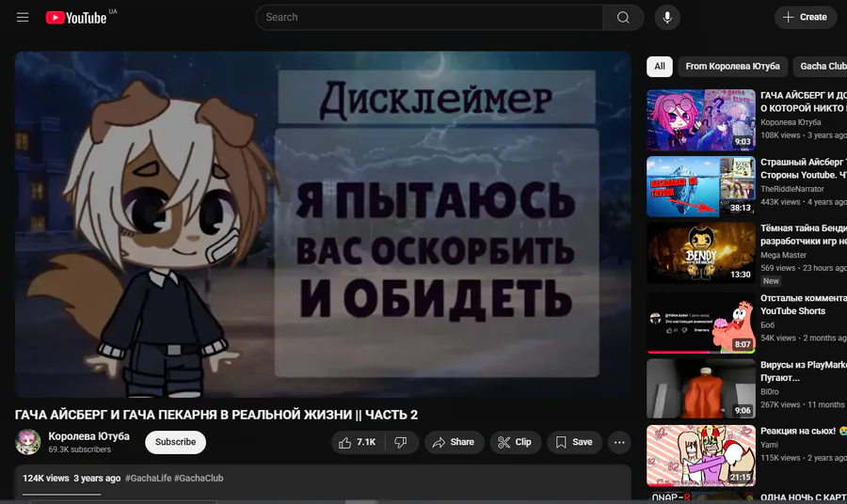Open the Create button
The image size is (847, 504).
pyautogui.click(x=805, y=17)
